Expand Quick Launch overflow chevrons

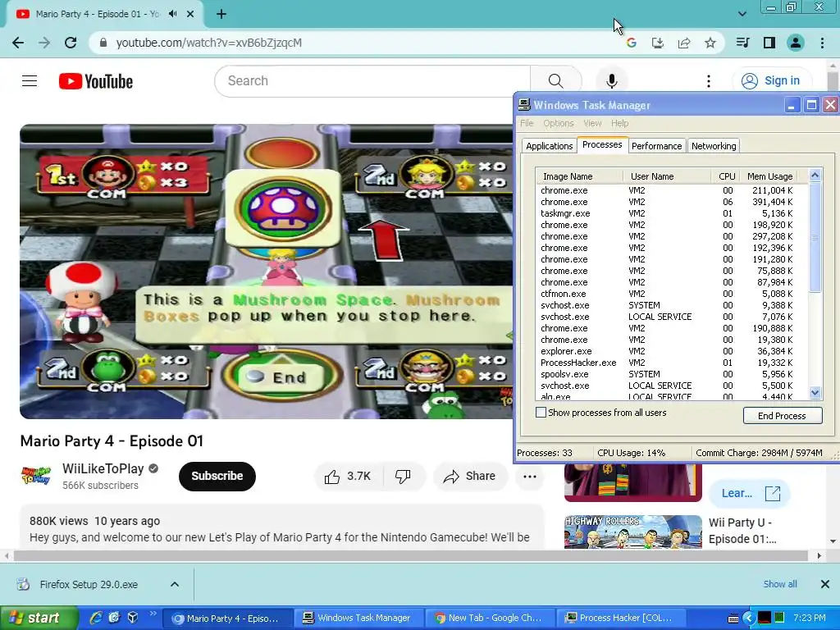point(153,614)
